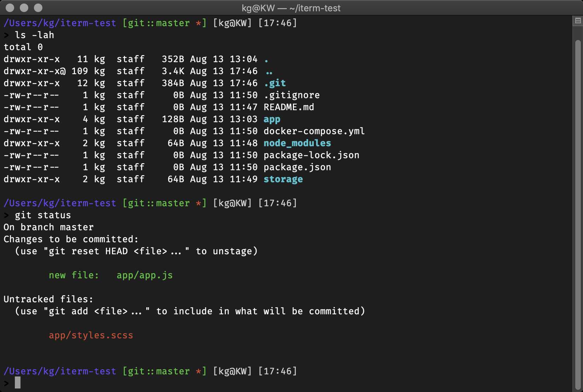Click the '109' link count value
Screen dimensions: 583x392
[x=80, y=71]
